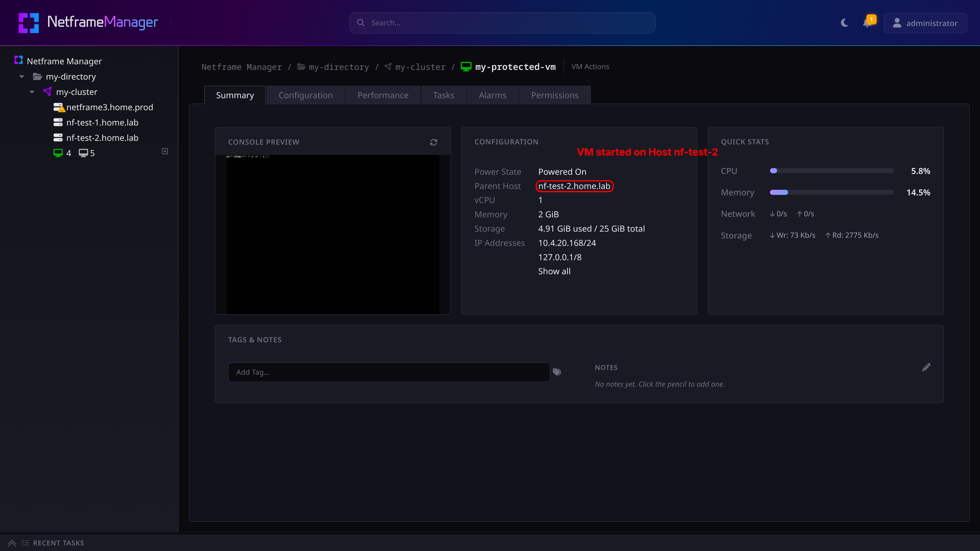Viewport: 980px width, 551px height.
Task: Click the Memory usage bar in Quick Stats
Action: tap(832, 192)
